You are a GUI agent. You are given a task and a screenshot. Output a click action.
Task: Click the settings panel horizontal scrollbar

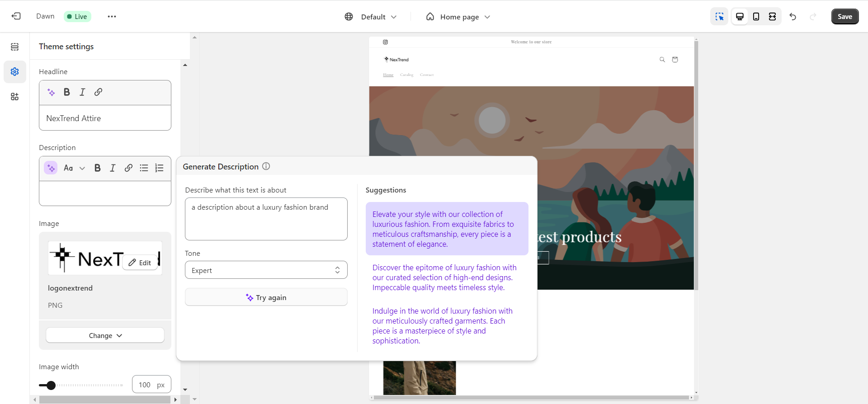(105, 399)
